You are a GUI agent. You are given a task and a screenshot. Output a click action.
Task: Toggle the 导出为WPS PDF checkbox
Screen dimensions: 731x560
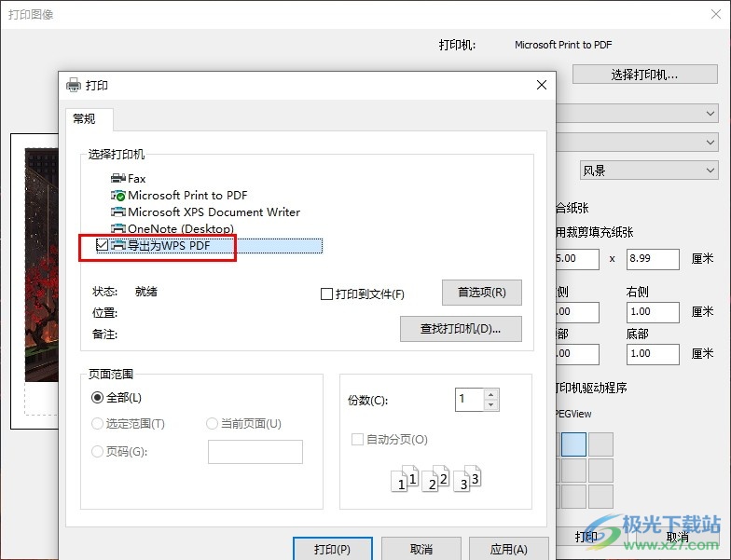click(103, 245)
